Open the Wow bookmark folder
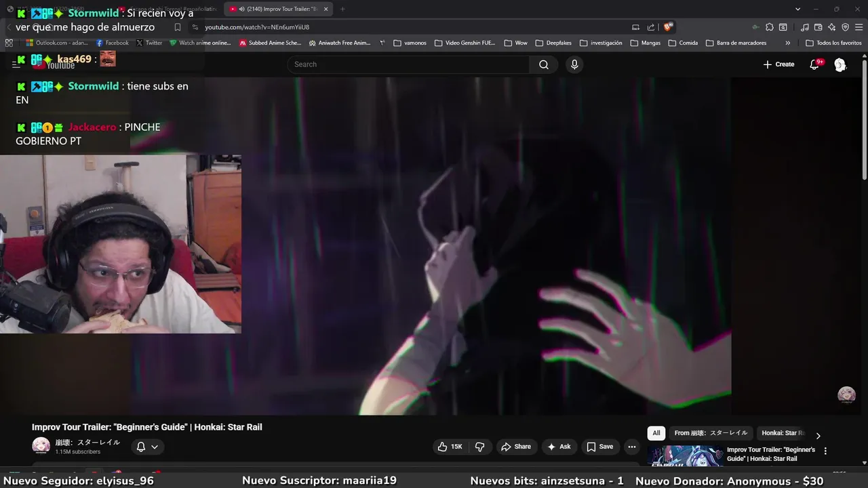Screen dimensions: 868x488 (x=515, y=43)
